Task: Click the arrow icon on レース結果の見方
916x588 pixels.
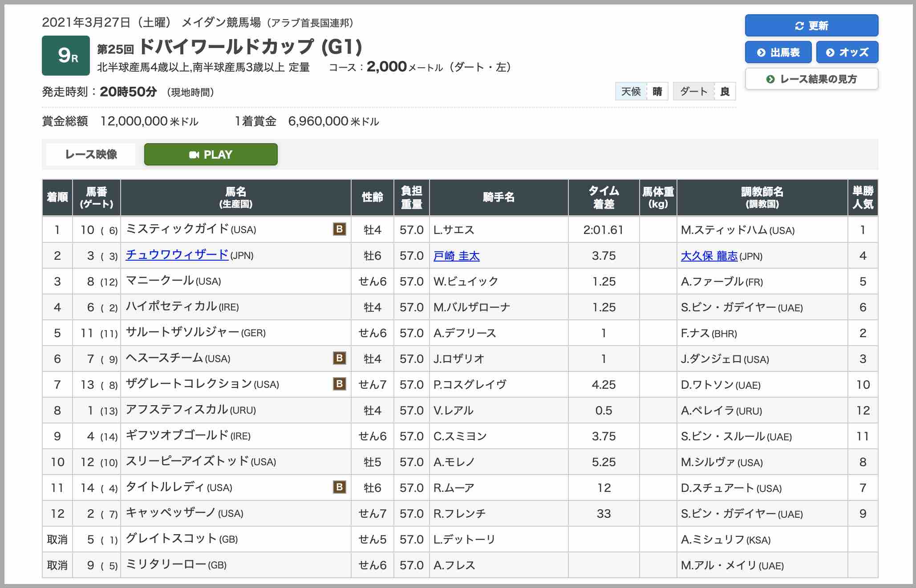Action: (x=770, y=79)
